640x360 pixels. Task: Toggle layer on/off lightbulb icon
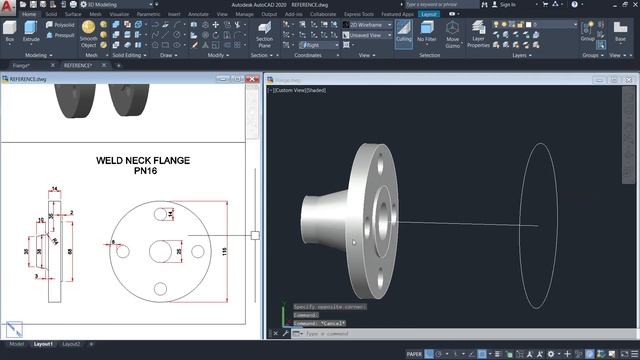496,24
